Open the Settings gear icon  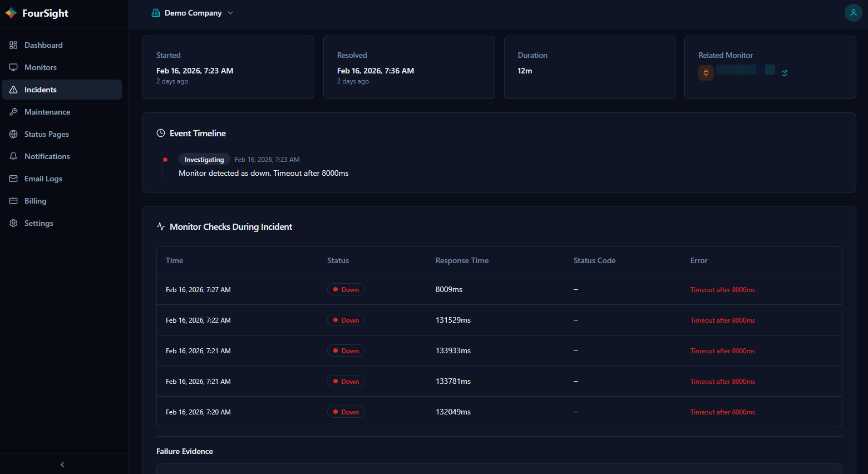click(x=13, y=223)
